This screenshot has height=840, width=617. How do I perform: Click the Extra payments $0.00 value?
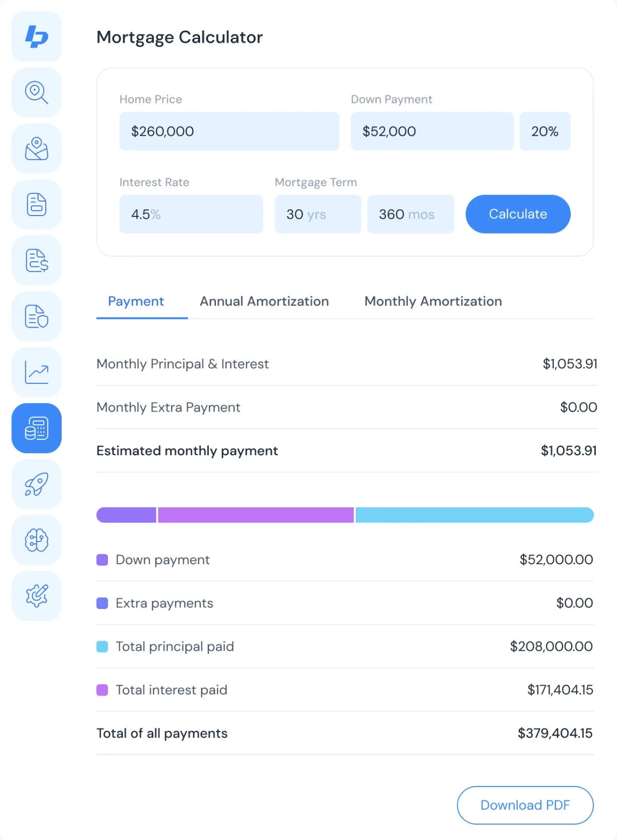tap(574, 603)
